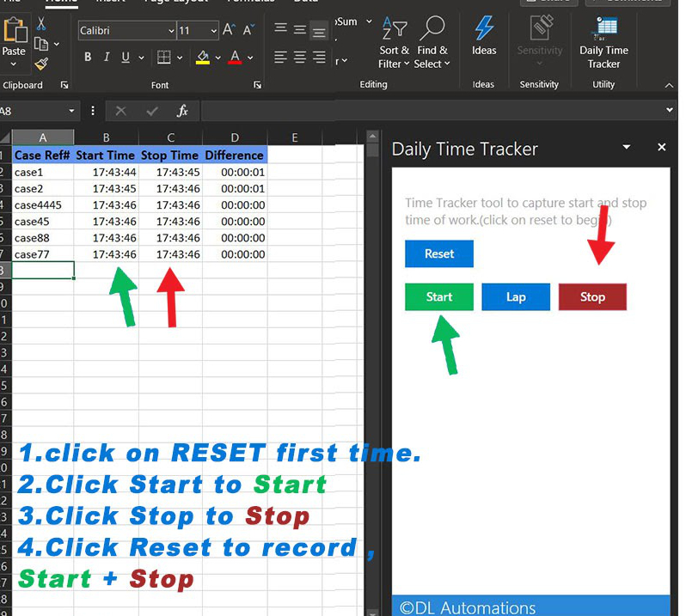
Task: Click the Insert Function fx icon
Action: [182, 111]
